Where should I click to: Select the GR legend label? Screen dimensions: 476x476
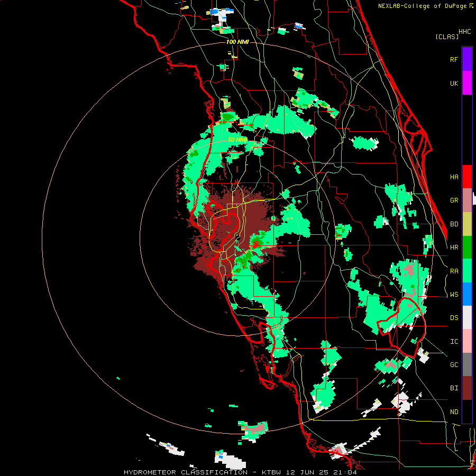pos(454,200)
